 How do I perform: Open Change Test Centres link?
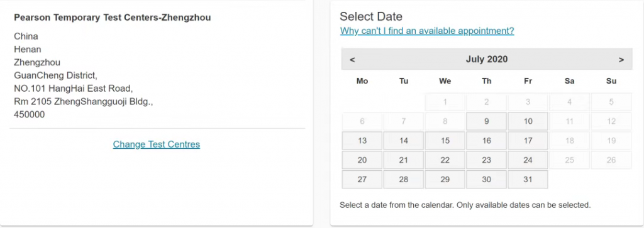[157, 144]
